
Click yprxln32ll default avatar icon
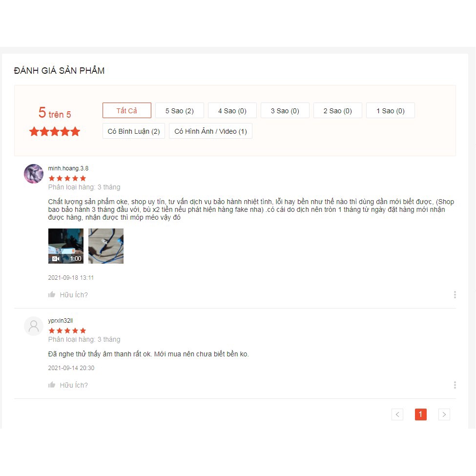pyautogui.click(x=34, y=326)
